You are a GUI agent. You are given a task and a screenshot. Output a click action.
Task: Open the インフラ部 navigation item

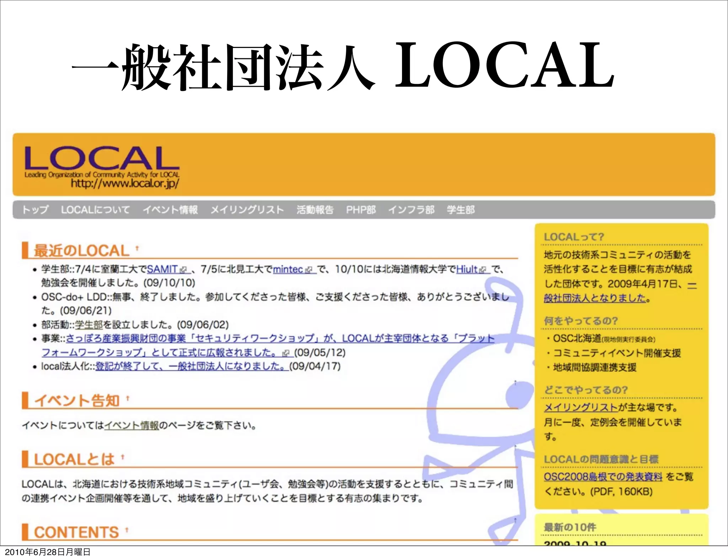(x=411, y=210)
